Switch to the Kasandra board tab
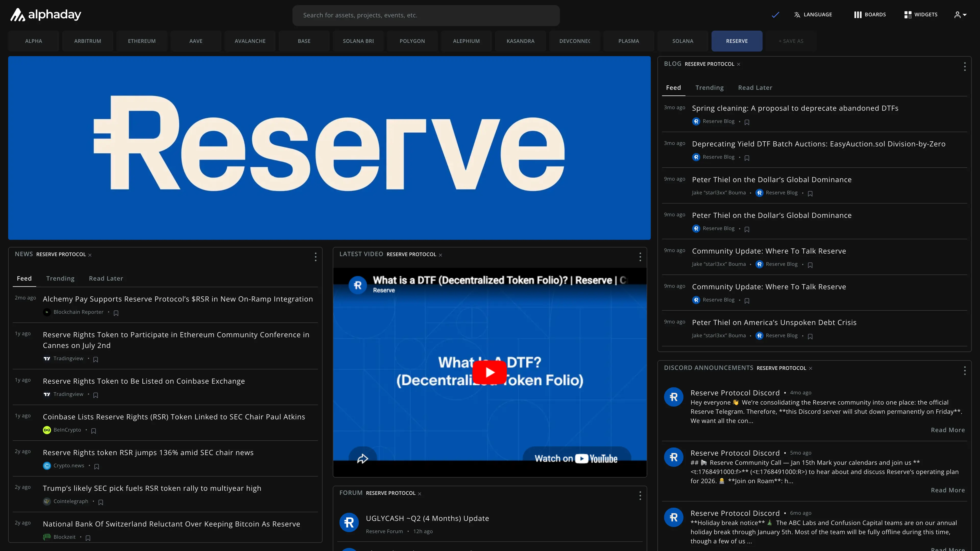The image size is (980, 551). tap(520, 41)
